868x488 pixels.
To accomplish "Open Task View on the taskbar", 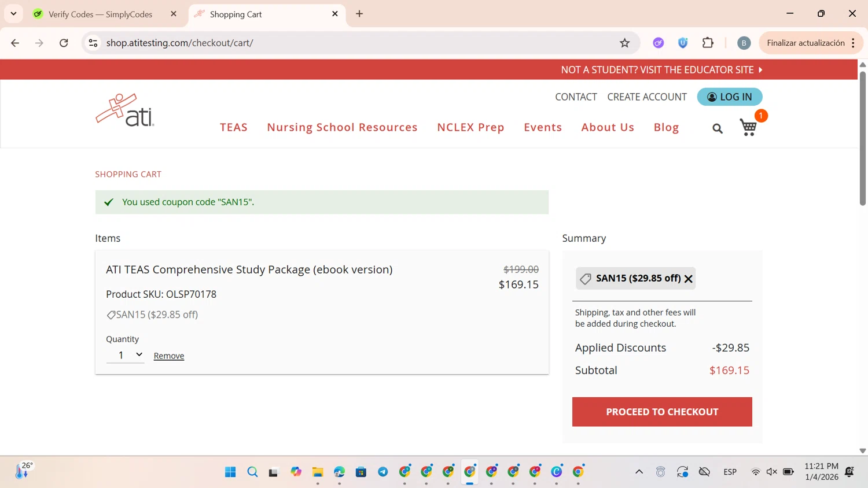I will pos(274,472).
